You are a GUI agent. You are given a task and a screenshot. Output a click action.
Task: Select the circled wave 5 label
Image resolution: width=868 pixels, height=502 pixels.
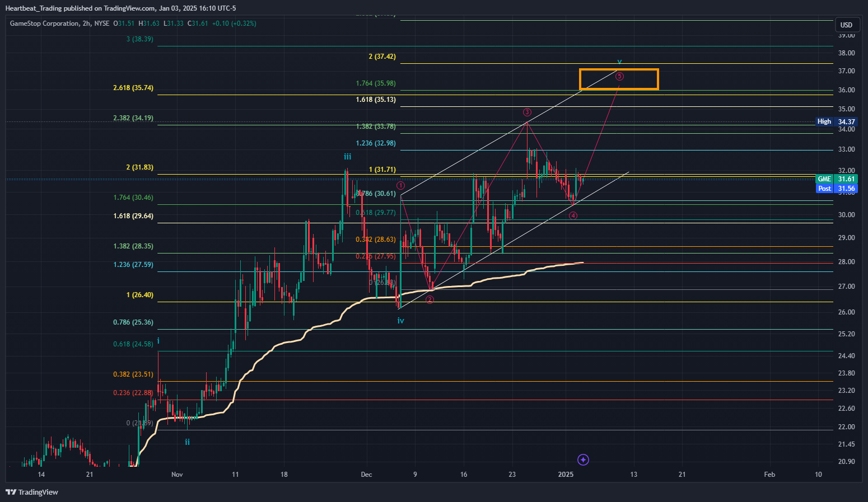(x=619, y=76)
